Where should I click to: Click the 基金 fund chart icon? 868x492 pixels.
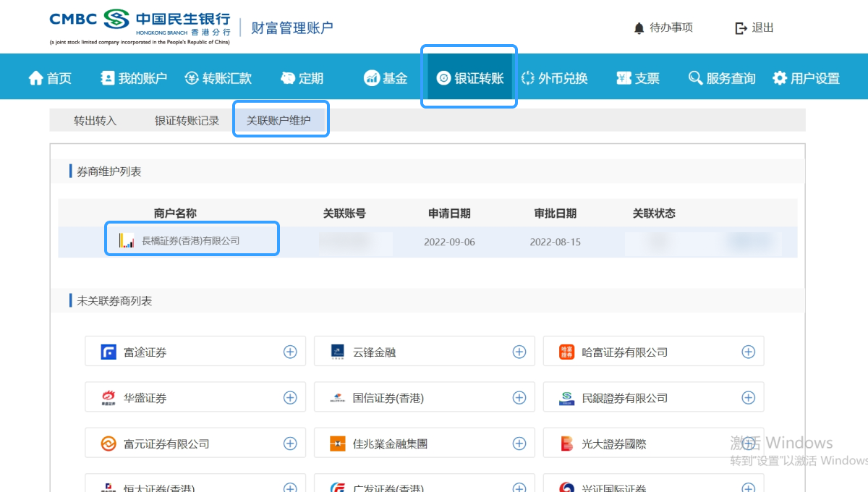[x=372, y=78]
